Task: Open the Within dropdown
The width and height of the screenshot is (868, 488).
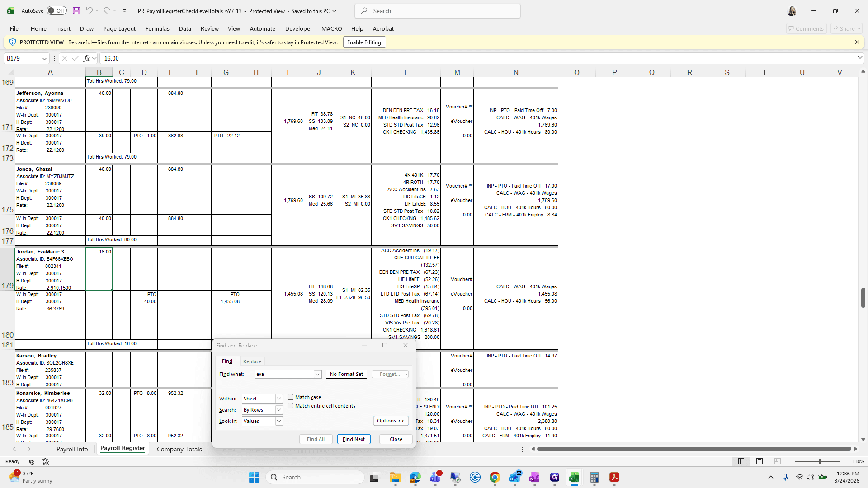Action: (x=279, y=399)
